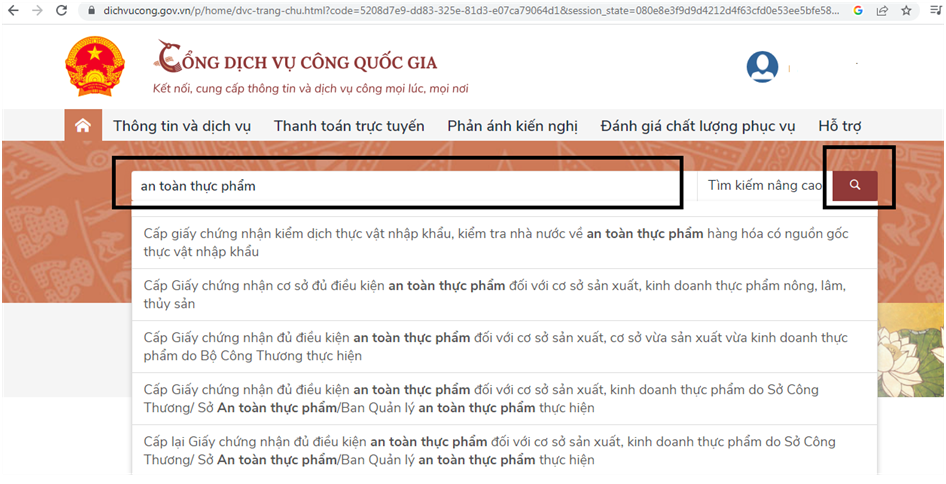Reload the page with the refresh icon
Screen dimensions: 946x484
pyautogui.click(x=61, y=10)
